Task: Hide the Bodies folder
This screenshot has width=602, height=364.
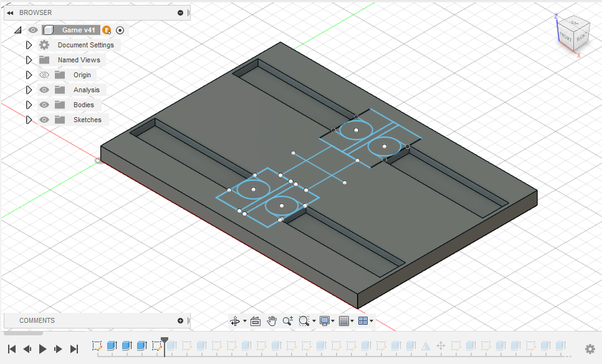Action: tap(44, 105)
